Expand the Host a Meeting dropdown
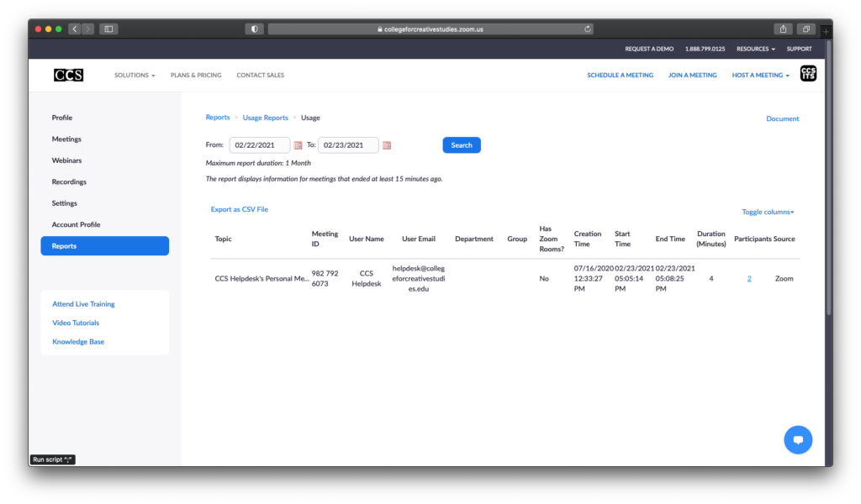The height and width of the screenshot is (504, 861). (x=761, y=76)
